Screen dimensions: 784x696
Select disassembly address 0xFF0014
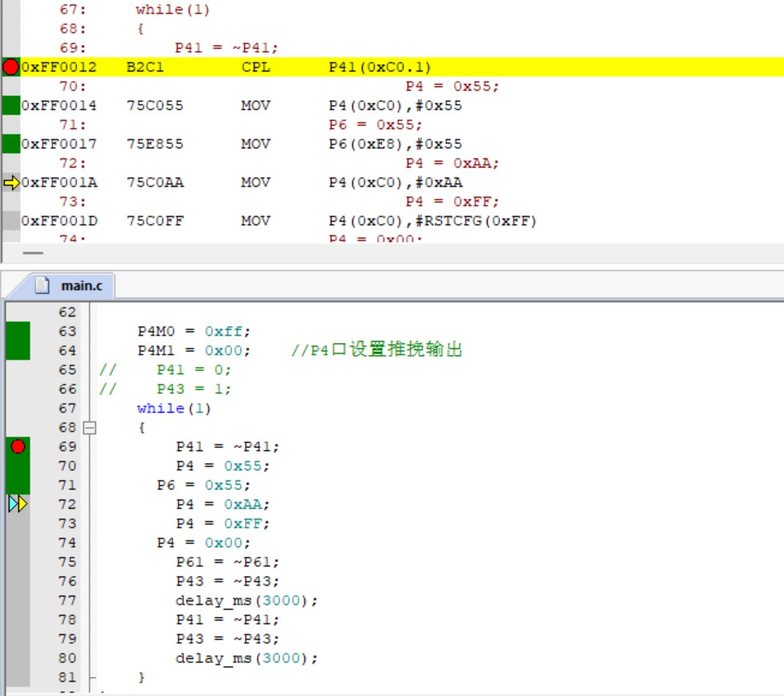[59, 106]
